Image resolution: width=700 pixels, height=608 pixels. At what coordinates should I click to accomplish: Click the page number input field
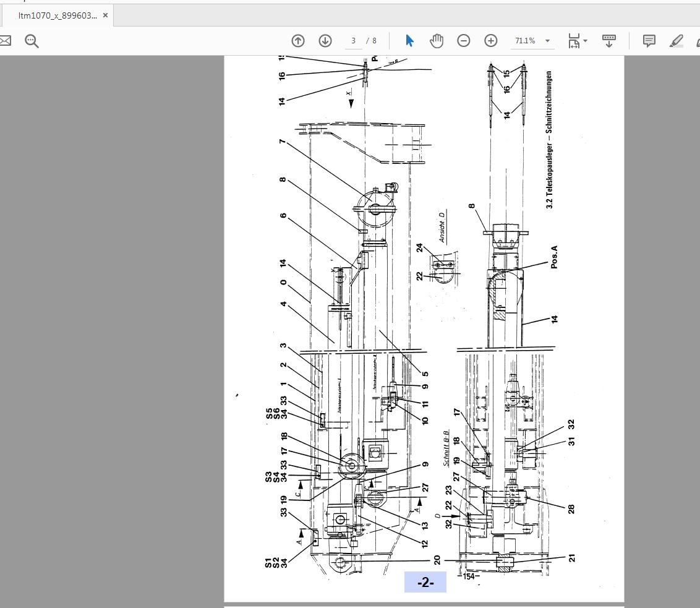354,41
